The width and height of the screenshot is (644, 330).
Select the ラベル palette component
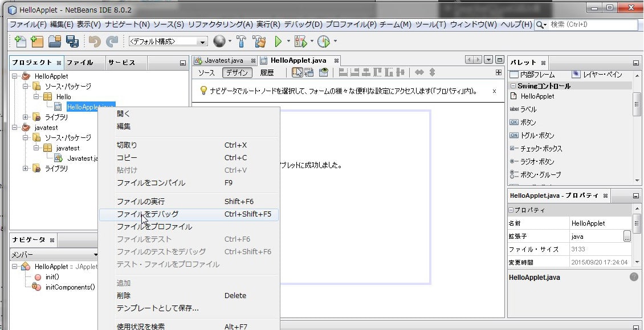pos(528,109)
